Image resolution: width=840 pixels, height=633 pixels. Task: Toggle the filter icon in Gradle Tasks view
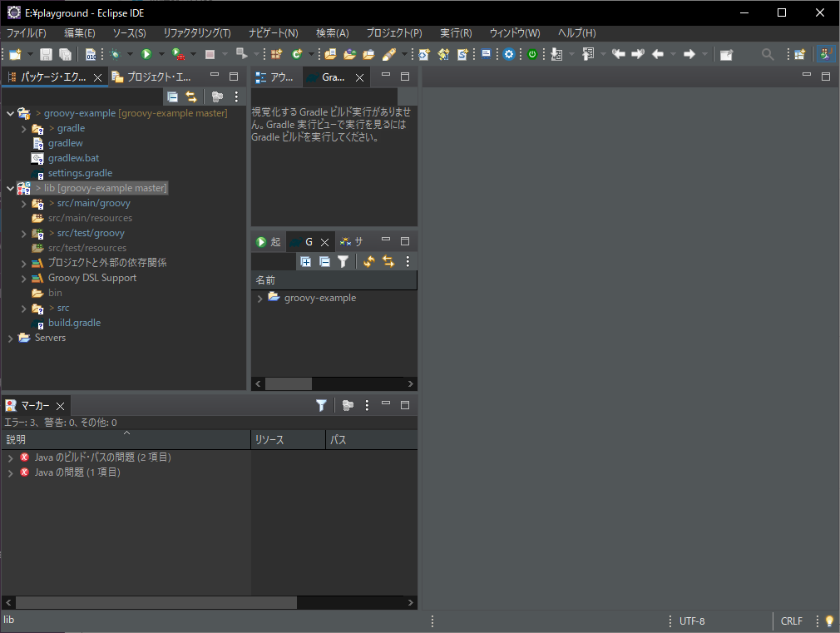[343, 261]
